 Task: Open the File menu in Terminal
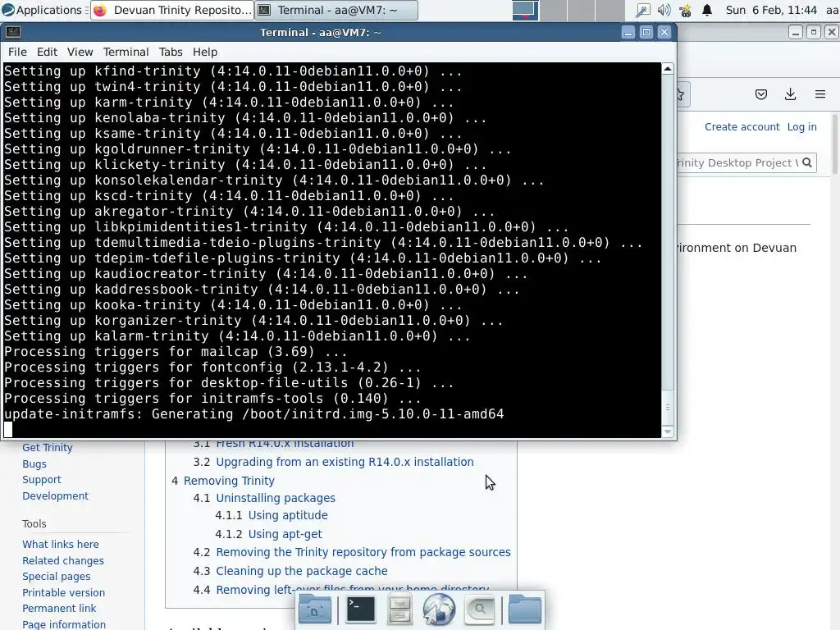point(17,52)
